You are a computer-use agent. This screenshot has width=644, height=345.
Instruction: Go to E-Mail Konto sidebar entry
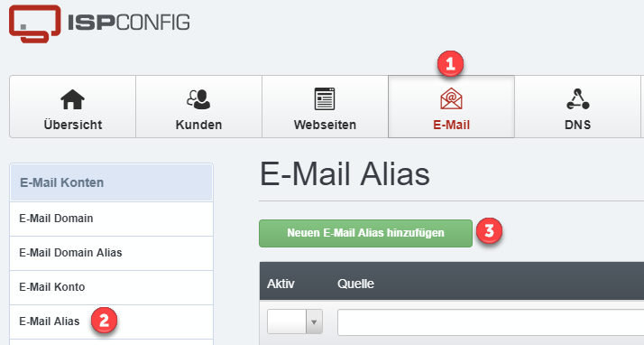tap(111, 287)
